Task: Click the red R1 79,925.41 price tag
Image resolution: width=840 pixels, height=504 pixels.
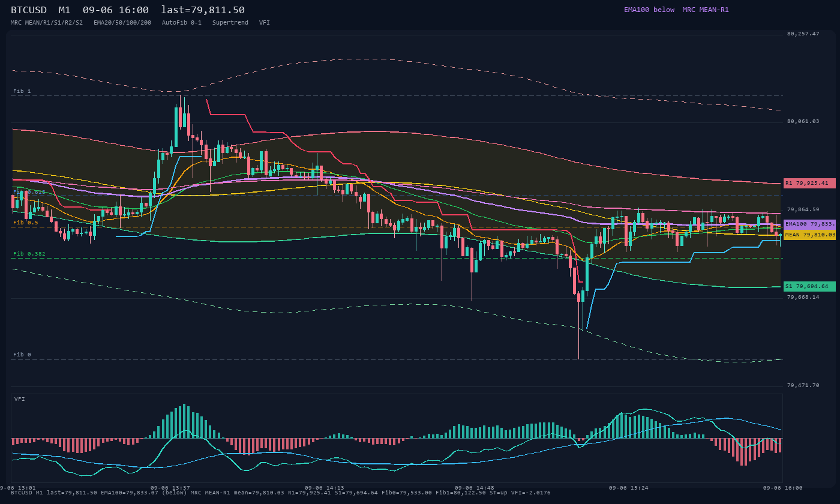Action: (809, 183)
